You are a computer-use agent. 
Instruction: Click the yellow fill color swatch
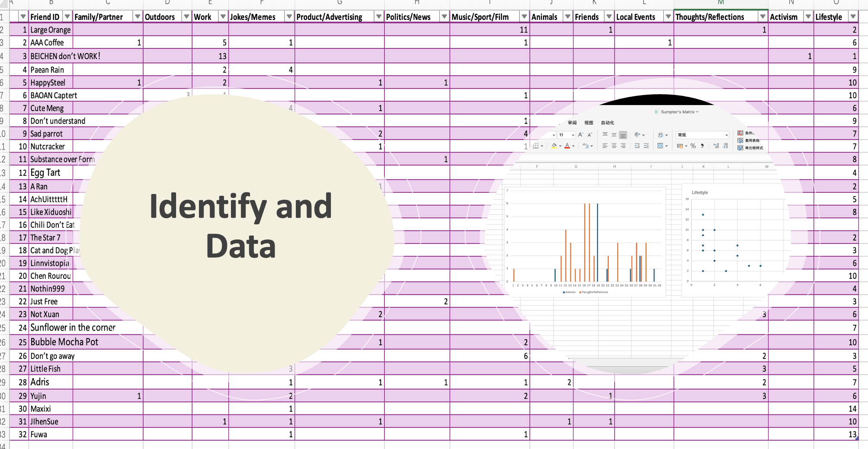pyautogui.click(x=554, y=146)
